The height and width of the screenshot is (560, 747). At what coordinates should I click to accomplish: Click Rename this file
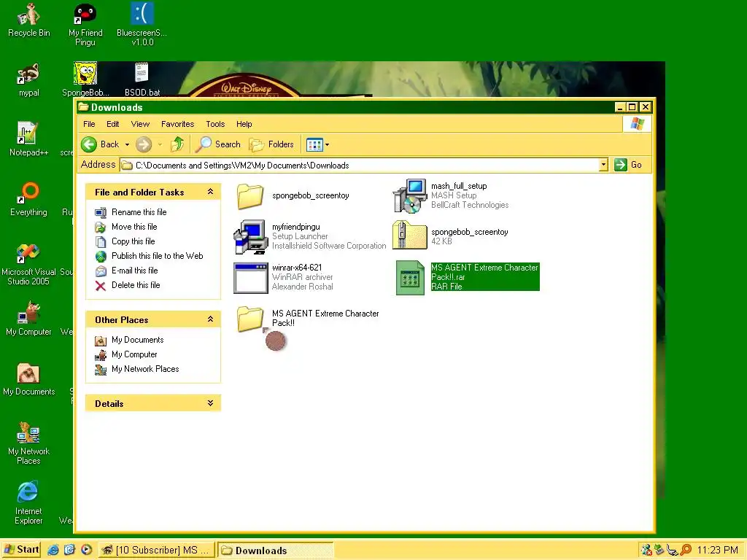pos(131,212)
